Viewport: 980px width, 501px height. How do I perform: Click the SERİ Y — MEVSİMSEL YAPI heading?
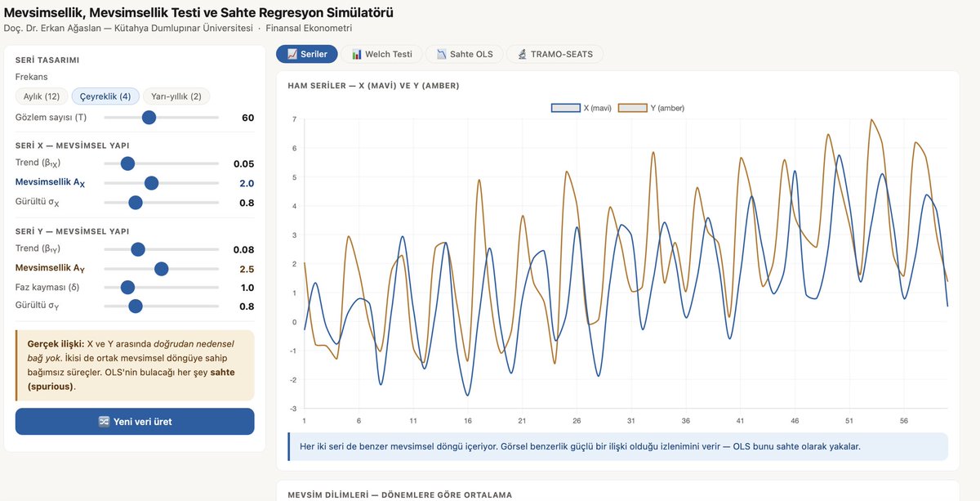coord(72,231)
